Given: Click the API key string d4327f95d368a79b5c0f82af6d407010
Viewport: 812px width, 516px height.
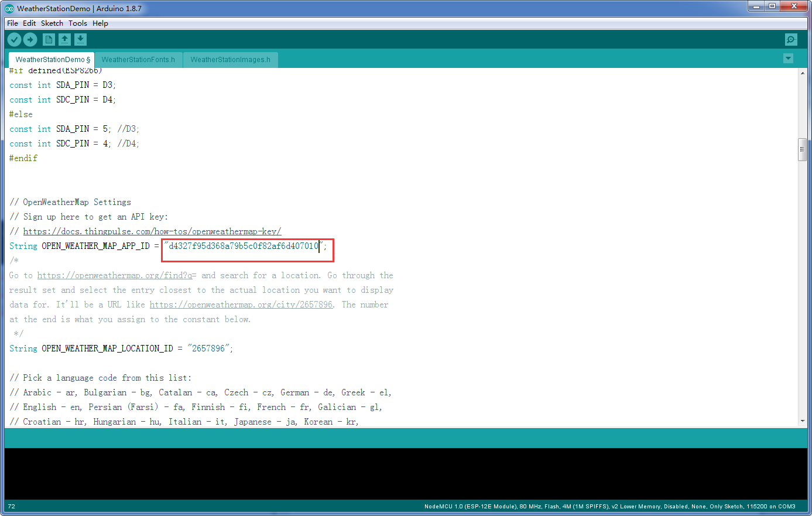Looking at the screenshot, I should (244, 246).
